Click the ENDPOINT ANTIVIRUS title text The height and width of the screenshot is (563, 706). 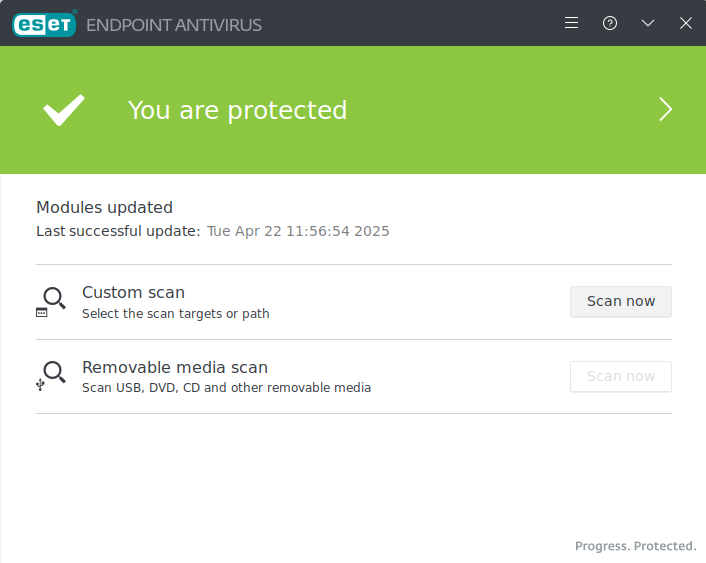(174, 25)
